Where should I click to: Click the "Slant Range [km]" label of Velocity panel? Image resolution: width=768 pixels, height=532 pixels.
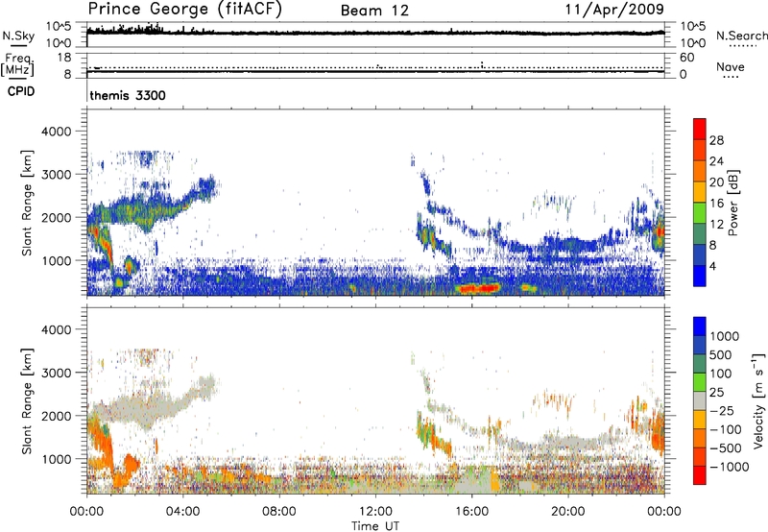click(x=27, y=400)
